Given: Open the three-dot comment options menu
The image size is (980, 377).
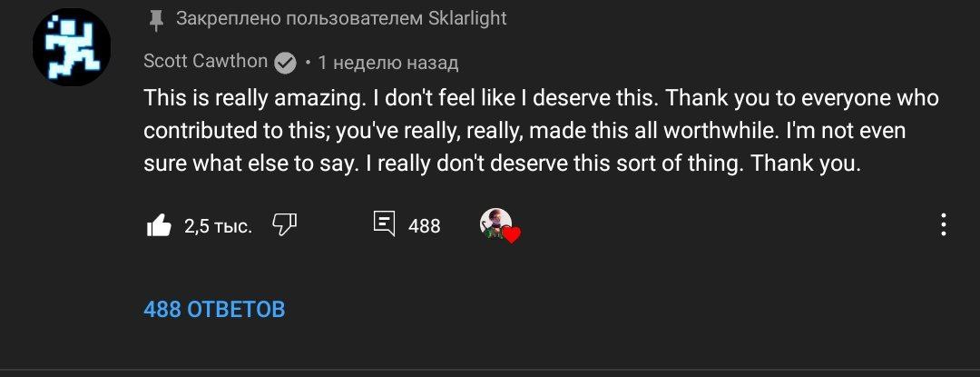Looking at the screenshot, I should [944, 224].
